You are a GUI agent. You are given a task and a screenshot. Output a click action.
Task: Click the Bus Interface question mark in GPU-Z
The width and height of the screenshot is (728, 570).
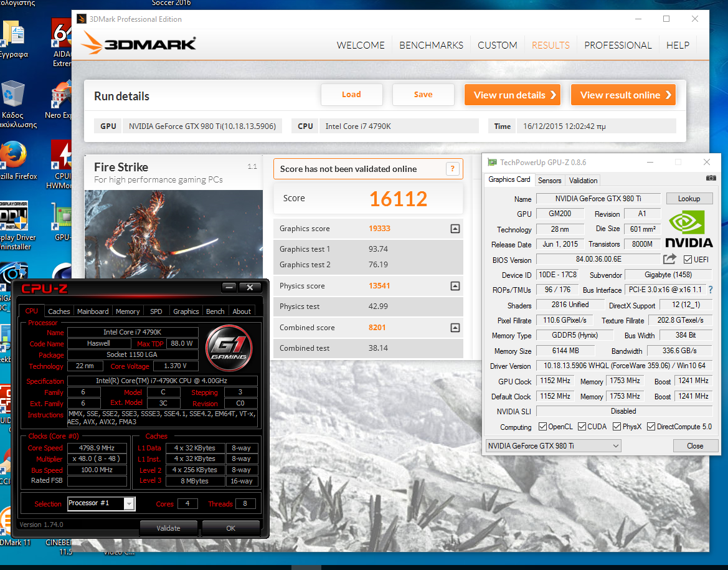pos(711,290)
